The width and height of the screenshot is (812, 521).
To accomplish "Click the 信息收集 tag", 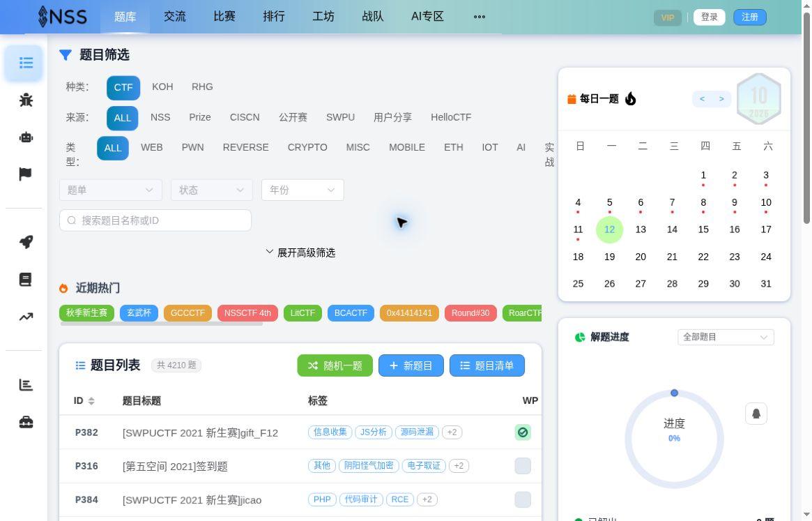I will point(330,432).
